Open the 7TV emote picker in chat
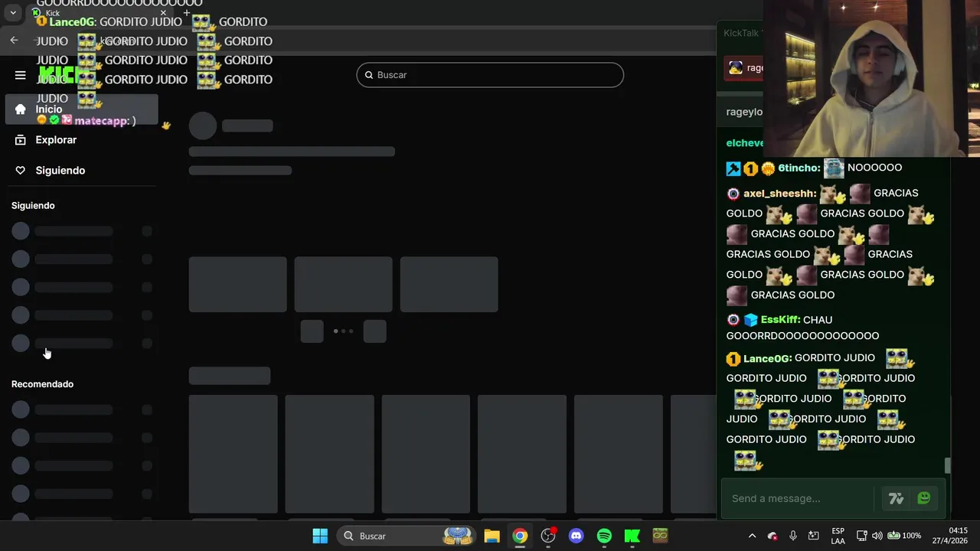 coord(896,498)
